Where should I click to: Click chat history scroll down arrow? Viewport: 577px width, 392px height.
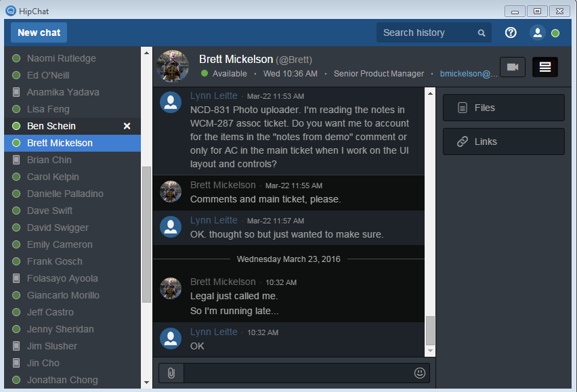coord(430,351)
